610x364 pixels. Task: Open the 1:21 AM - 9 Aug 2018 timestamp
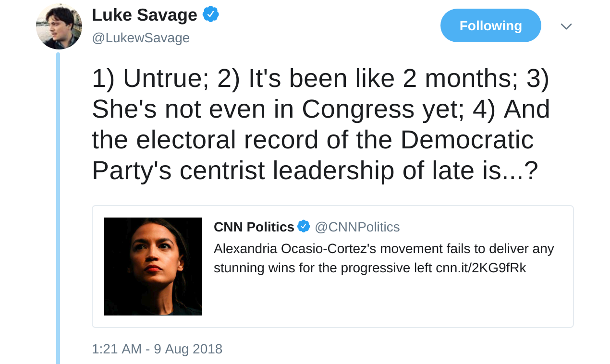click(157, 349)
